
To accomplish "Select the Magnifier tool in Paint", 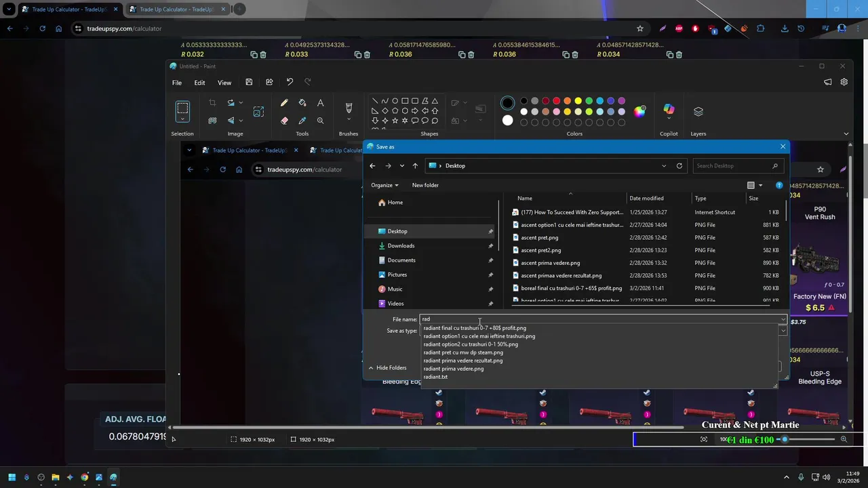I will pos(320,121).
